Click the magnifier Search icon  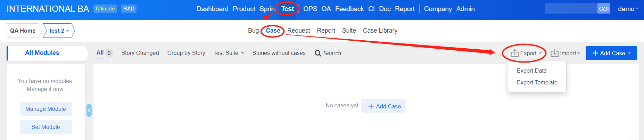(317, 53)
